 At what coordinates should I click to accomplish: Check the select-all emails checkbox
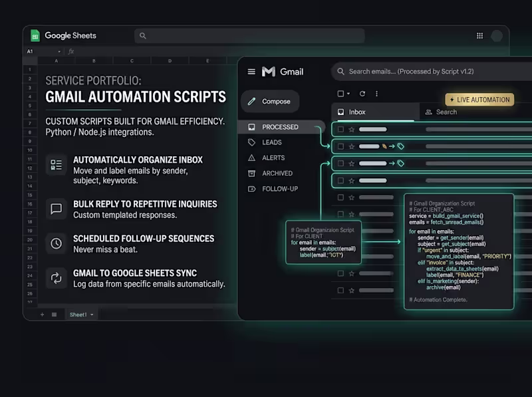click(x=340, y=93)
